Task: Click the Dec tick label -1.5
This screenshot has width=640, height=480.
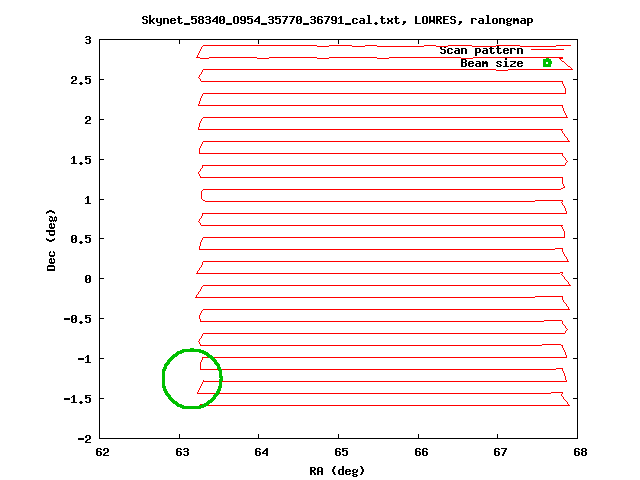Action: point(78,399)
